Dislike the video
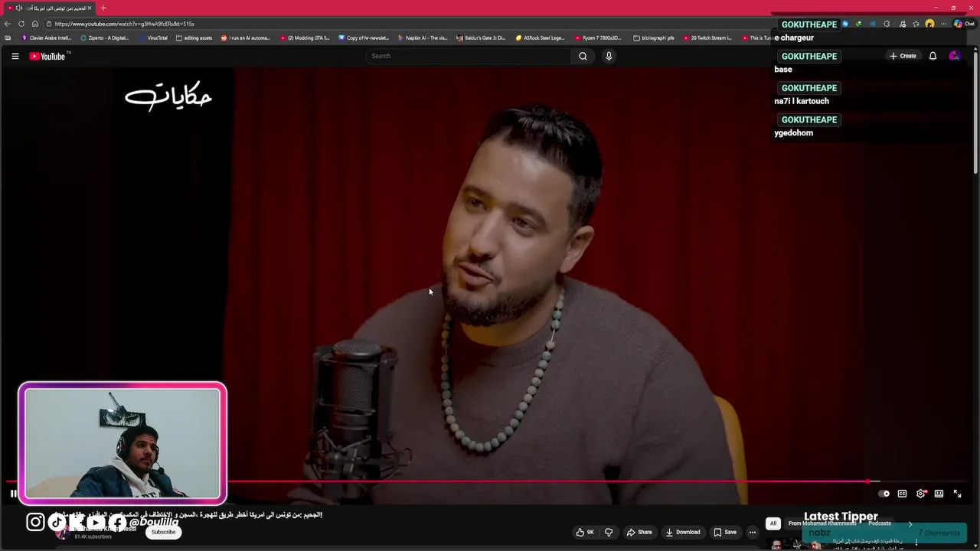 (x=609, y=532)
